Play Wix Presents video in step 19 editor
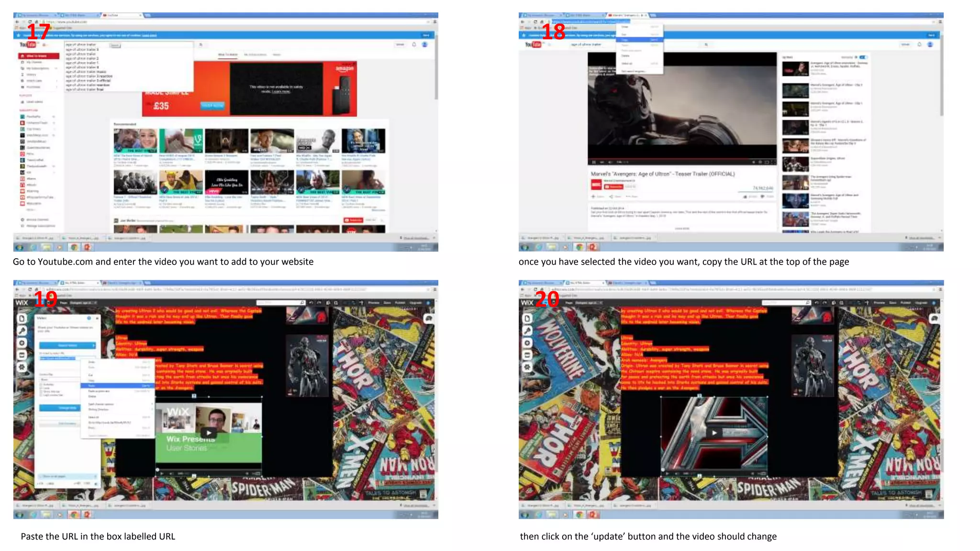The height and width of the screenshot is (551, 980). [x=209, y=433]
